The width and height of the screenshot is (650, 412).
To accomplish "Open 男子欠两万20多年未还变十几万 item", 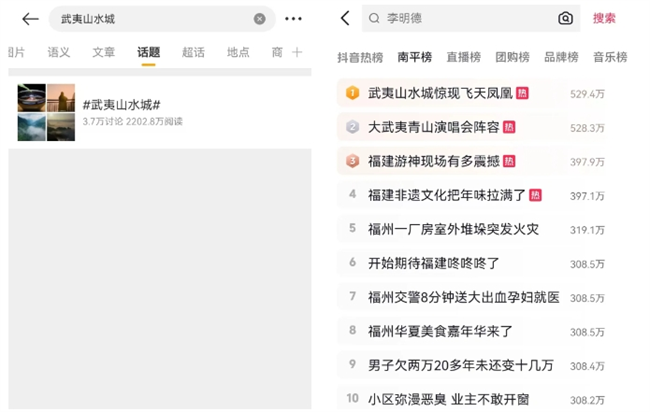I will pyautogui.click(x=461, y=365).
